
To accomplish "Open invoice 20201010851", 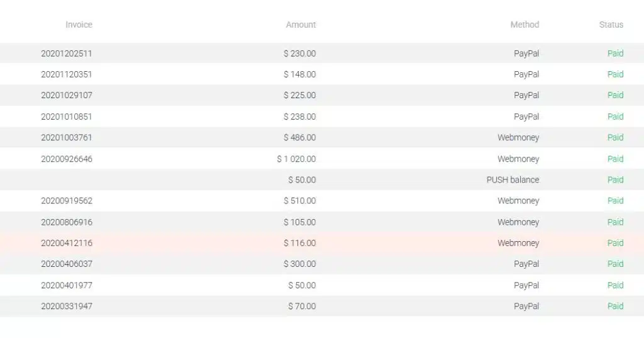I will pyautogui.click(x=67, y=116).
